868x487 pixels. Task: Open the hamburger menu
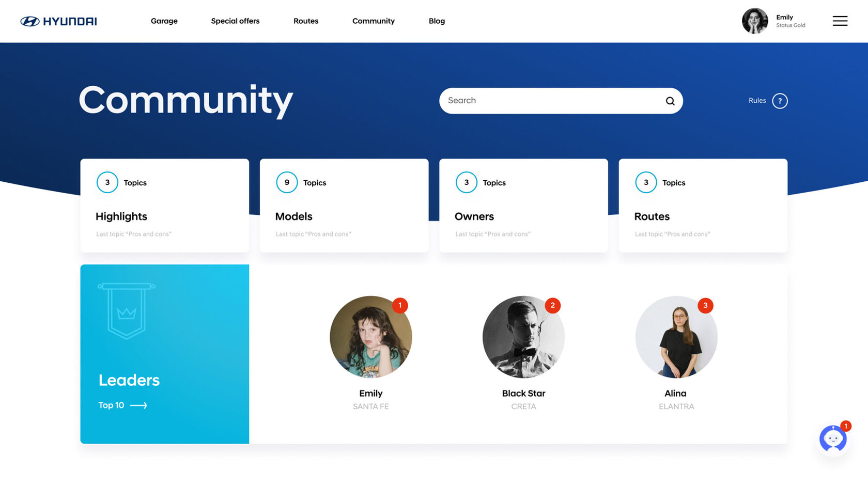840,21
